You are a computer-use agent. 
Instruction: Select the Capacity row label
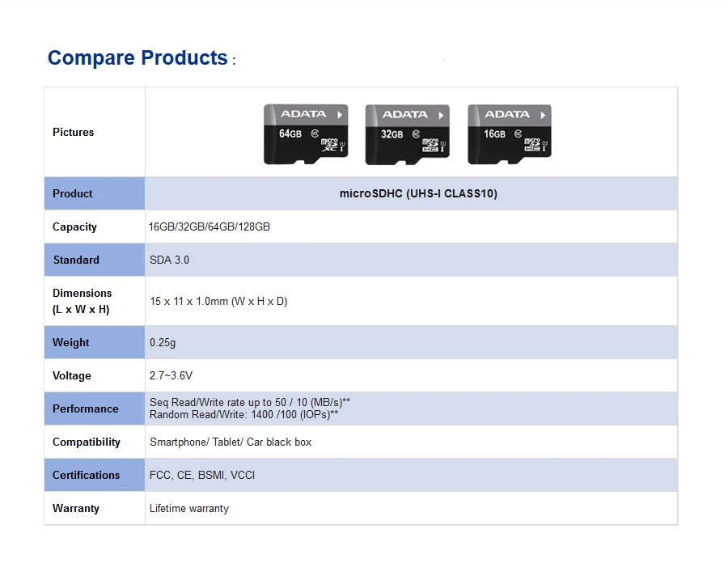74,227
